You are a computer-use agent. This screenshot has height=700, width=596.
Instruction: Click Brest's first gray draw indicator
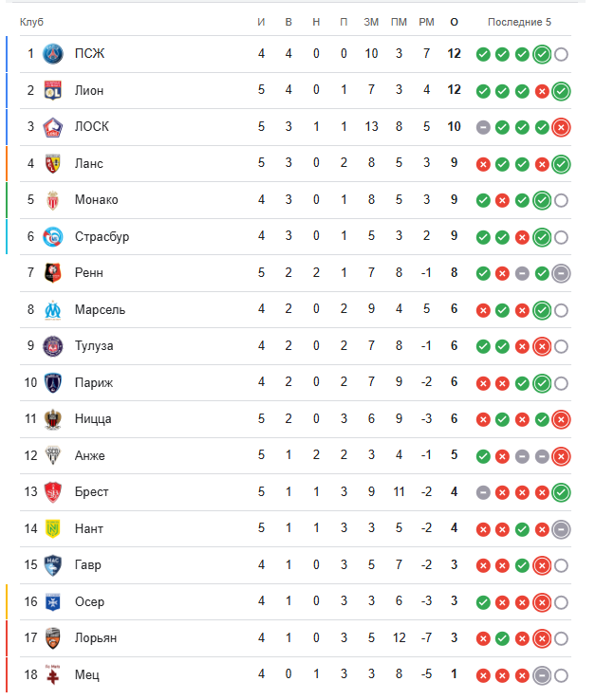point(483,492)
